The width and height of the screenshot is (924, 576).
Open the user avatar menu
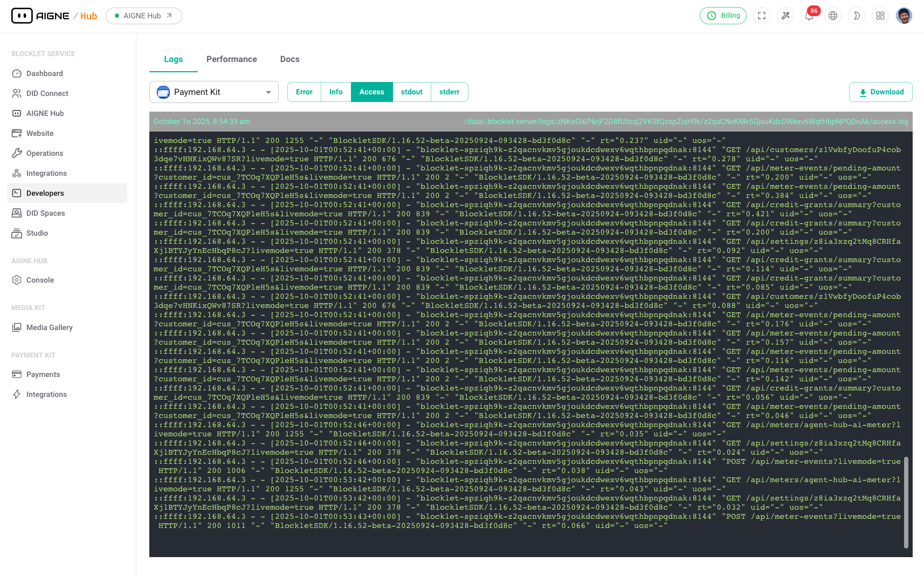pos(905,16)
